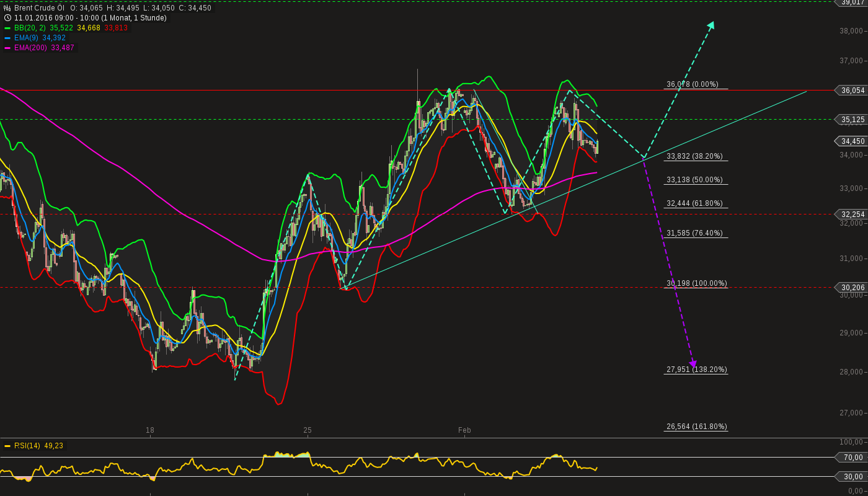Screen dimensions: 868x496
Task: Click the 27,000 price axis label
Action: pos(852,412)
